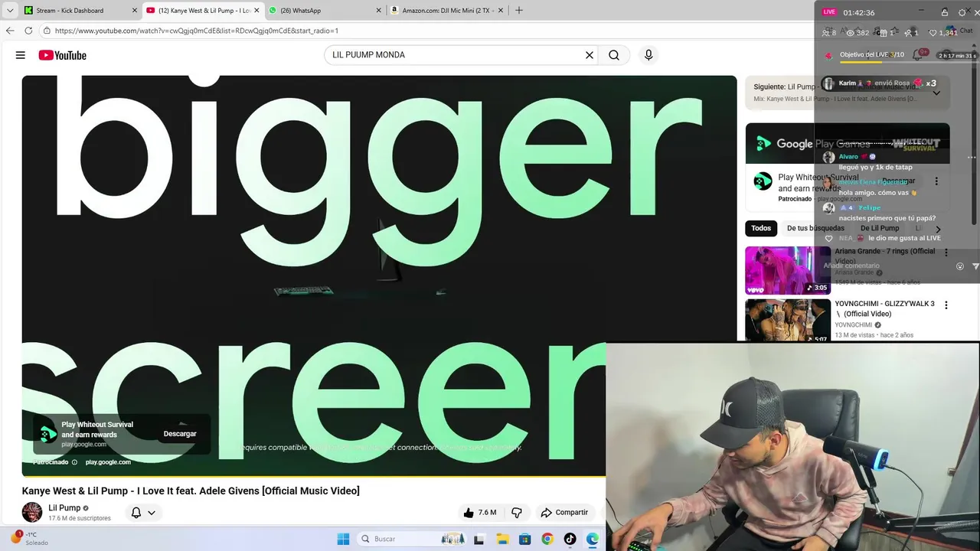
Task: Run search with the magnifier button
Action: 614,55
